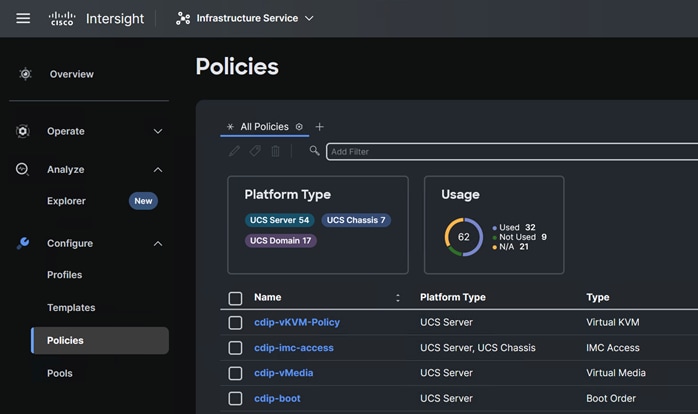Toggle the select-all header checkbox
The height and width of the screenshot is (414, 698).
[235, 298]
